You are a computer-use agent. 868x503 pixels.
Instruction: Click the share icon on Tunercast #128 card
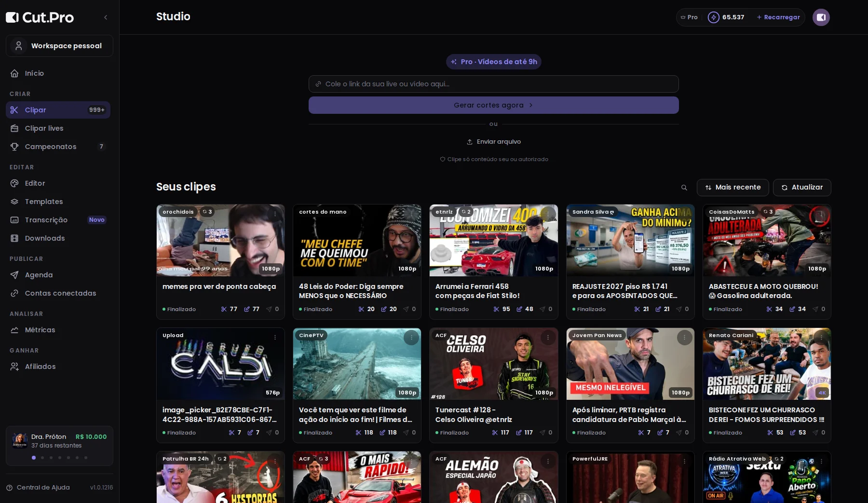click(x=542, y=433)
